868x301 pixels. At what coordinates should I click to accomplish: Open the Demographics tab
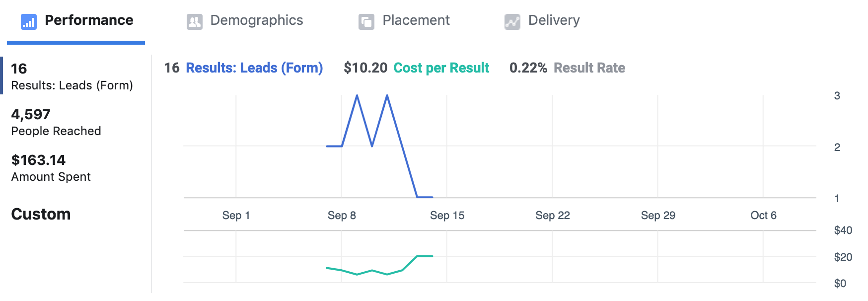tap(256, 20)
